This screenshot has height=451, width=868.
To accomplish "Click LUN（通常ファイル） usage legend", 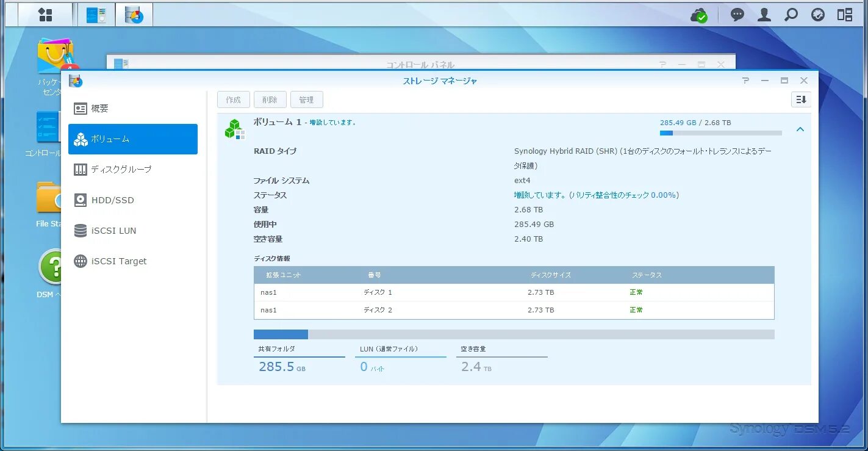I will 401,360.
